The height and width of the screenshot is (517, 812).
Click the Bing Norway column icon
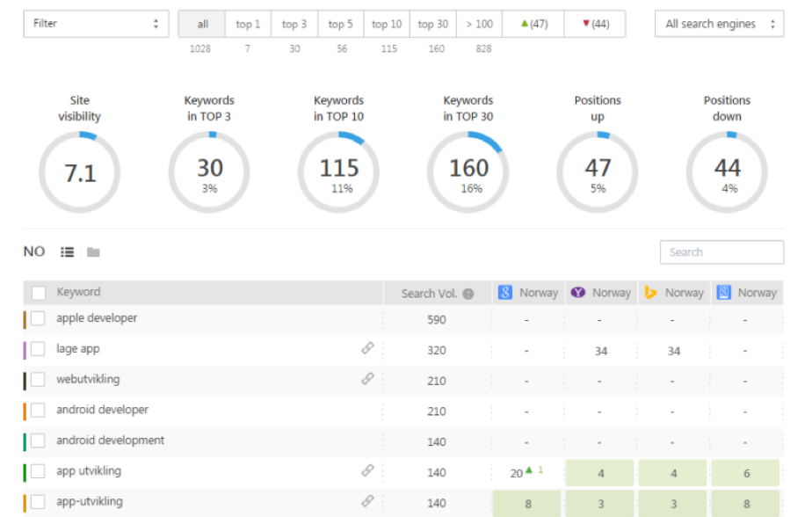coord(650,293)
